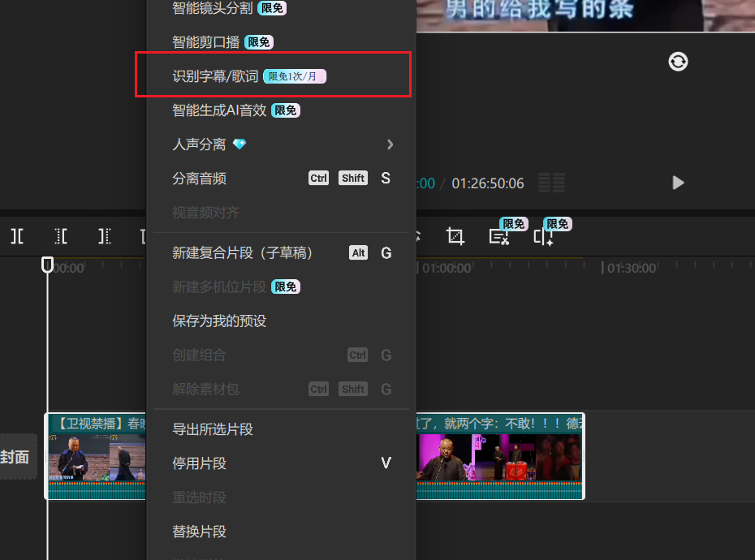Image resolution: width=755 pixels, height=560 pixels.
Task: Select 智能生成AI音效 menu item
Action: coord(281,110)
